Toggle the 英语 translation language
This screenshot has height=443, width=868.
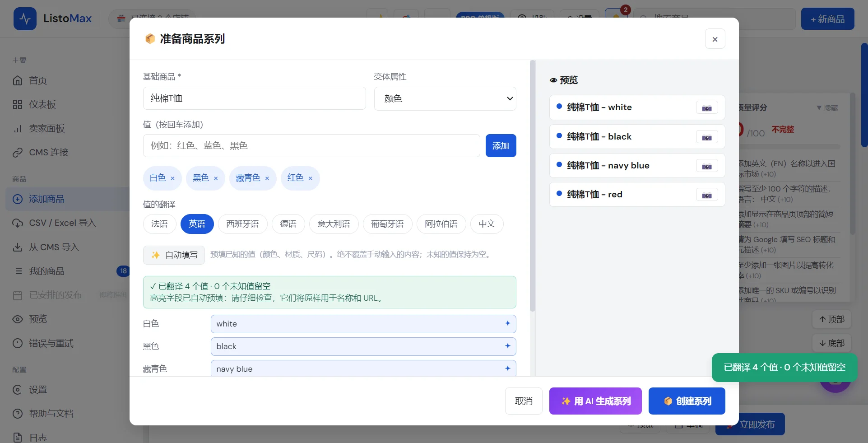[197, 224]
